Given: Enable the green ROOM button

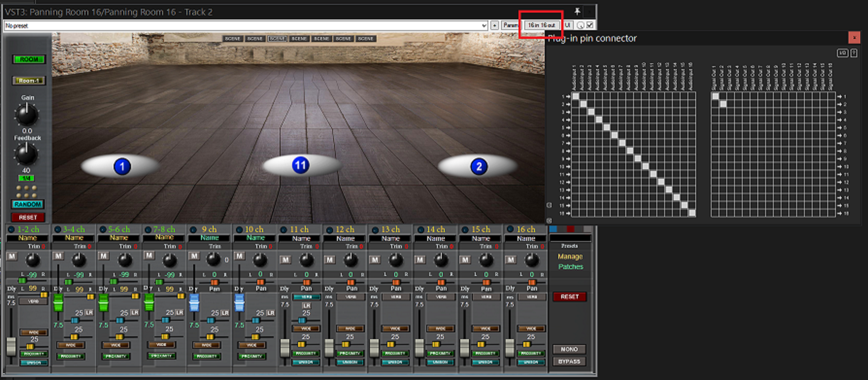Looking at the screenshot, I should [x=29, y=59].
